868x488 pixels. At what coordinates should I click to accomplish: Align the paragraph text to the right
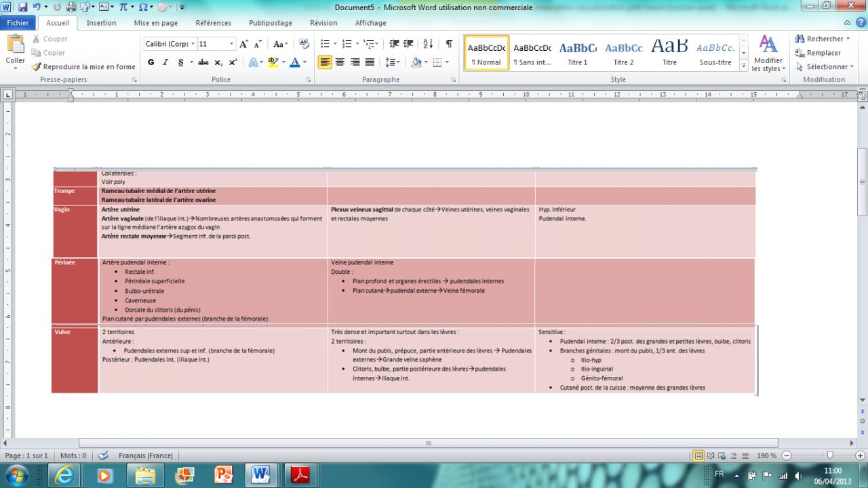click(355, 62)
